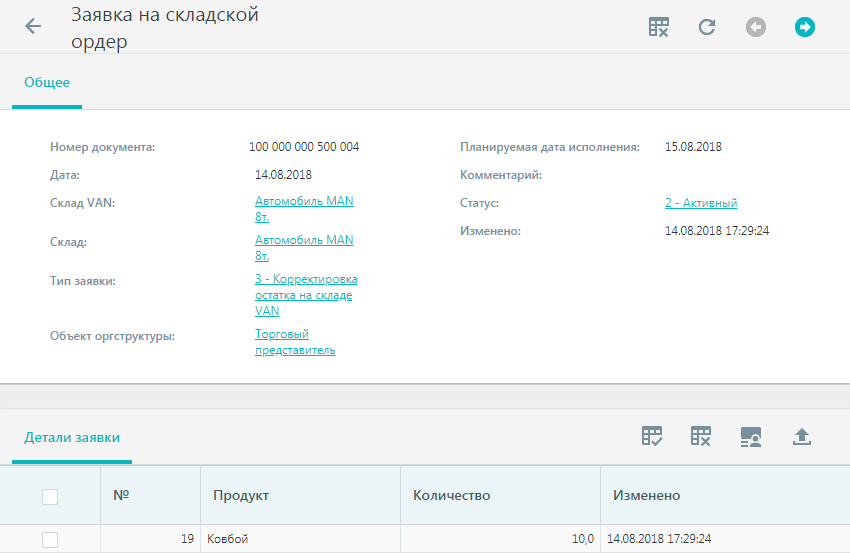This screenshot has width=850, height=553.
Task: Click the date value 14.08.2018
Action: point(284,175)
